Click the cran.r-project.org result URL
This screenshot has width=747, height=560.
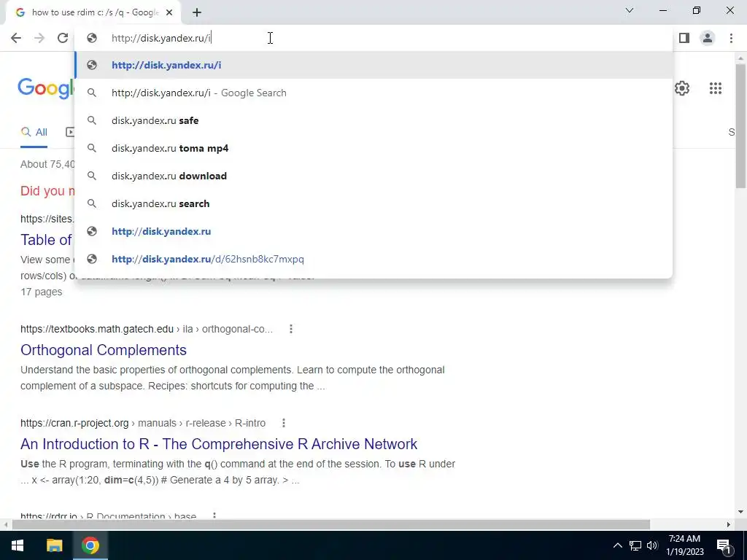(143, 423)
